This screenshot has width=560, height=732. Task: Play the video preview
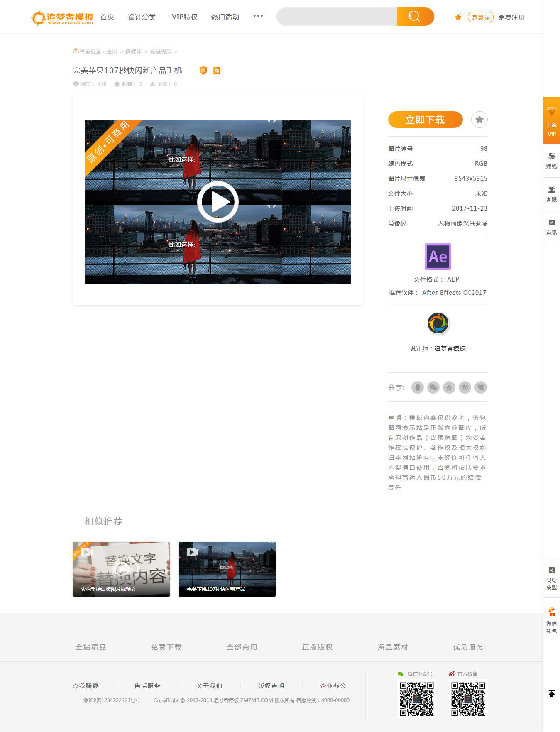[x=218, y=202]
